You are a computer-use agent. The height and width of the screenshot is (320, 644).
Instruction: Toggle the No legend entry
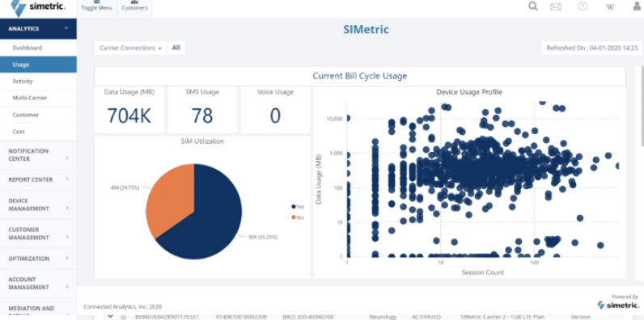click(x=298, y=217)
